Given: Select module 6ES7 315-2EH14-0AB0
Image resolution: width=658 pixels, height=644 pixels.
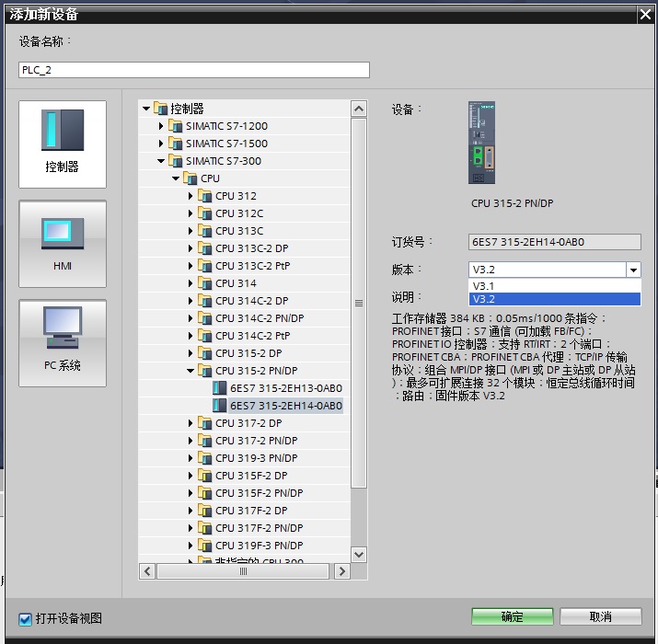Looking at the screenshot, I should [x=285, y=406].
